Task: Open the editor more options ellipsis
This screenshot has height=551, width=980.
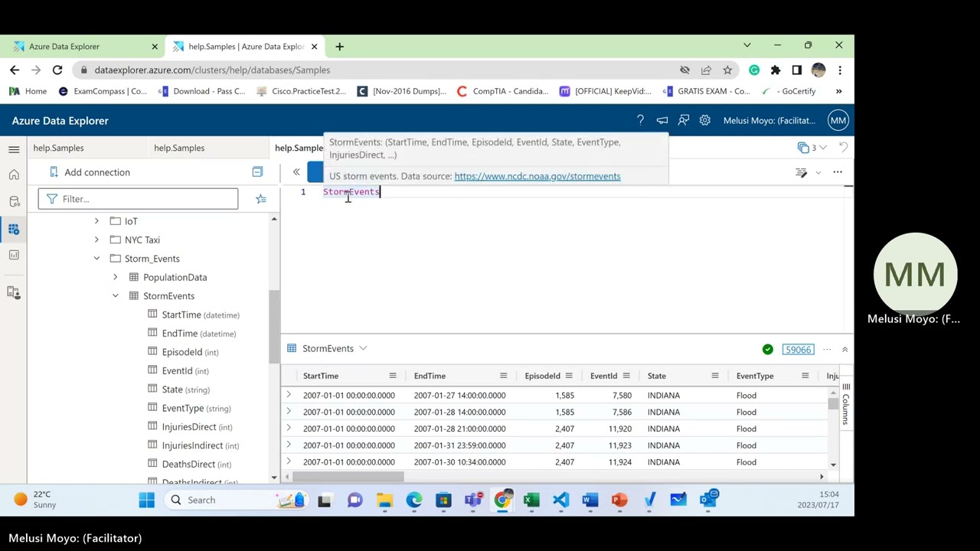Action: (838, 172)
